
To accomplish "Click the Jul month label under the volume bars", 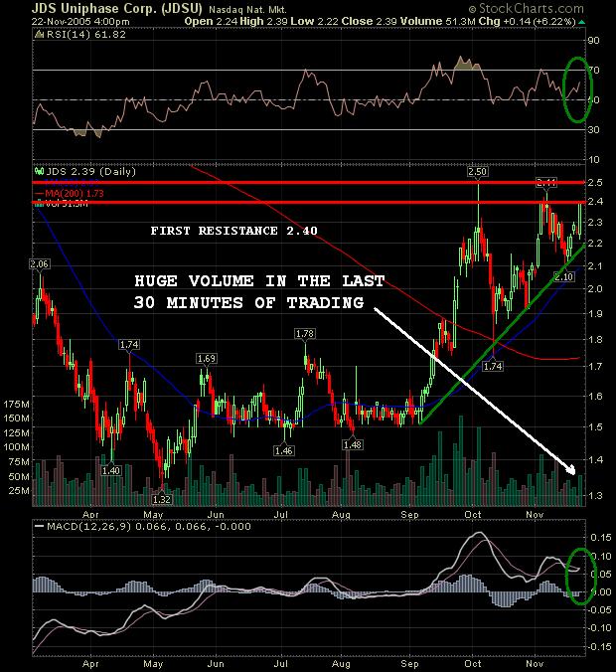I will (280, 514).
